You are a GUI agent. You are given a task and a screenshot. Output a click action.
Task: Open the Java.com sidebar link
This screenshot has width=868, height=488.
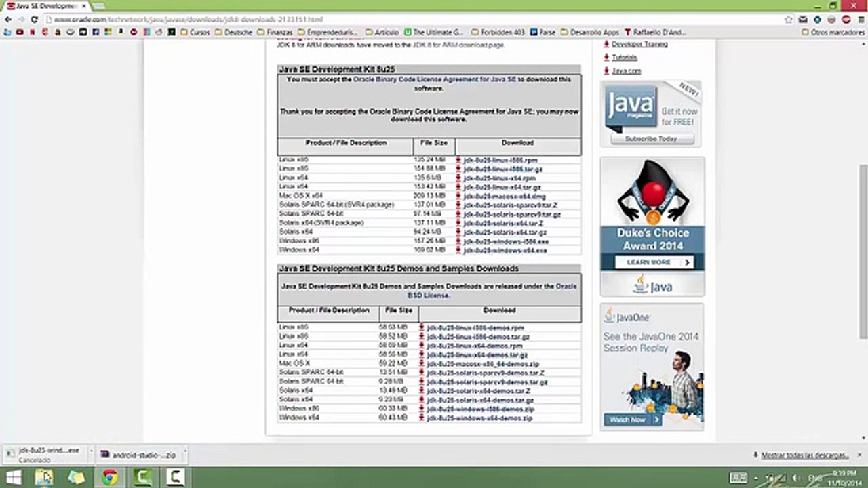point(626,71)
